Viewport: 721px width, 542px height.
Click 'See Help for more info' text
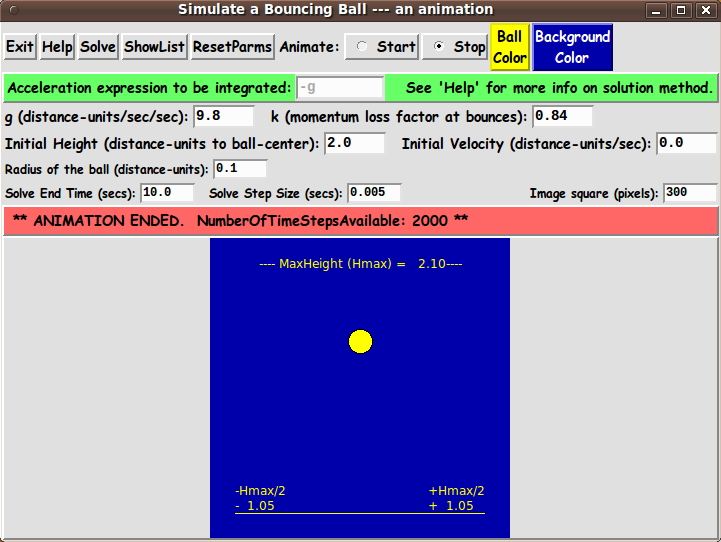(x=559, y=87)
